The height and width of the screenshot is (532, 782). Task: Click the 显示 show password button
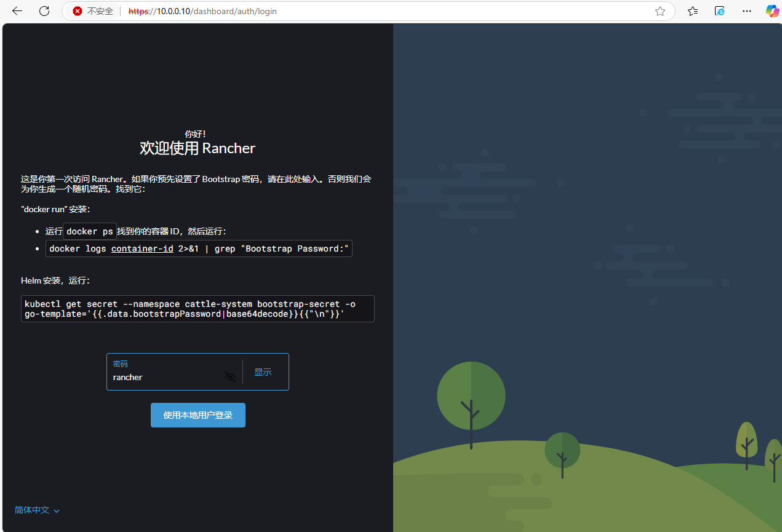coord(263,372)
